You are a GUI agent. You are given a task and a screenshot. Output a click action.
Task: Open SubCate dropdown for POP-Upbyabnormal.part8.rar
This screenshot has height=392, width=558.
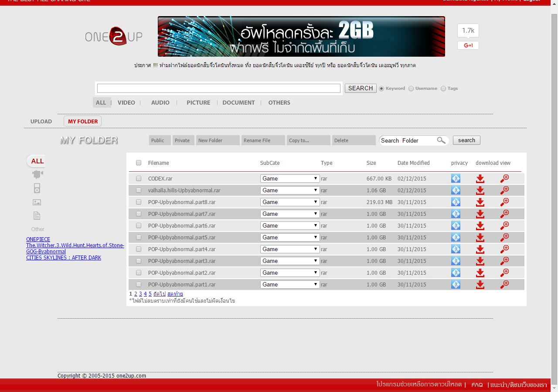coord(290,202)
